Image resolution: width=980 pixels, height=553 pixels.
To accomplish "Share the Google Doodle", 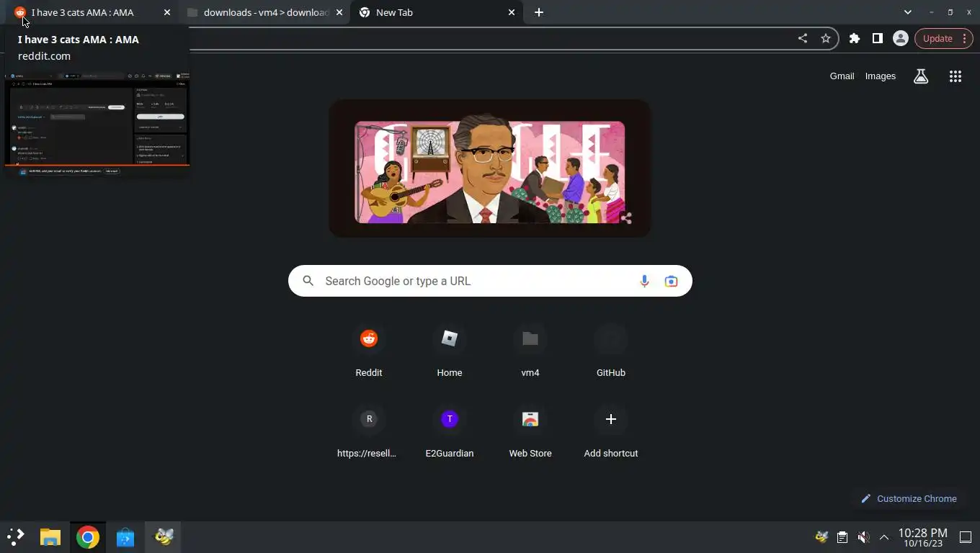I will click(626, 218).
